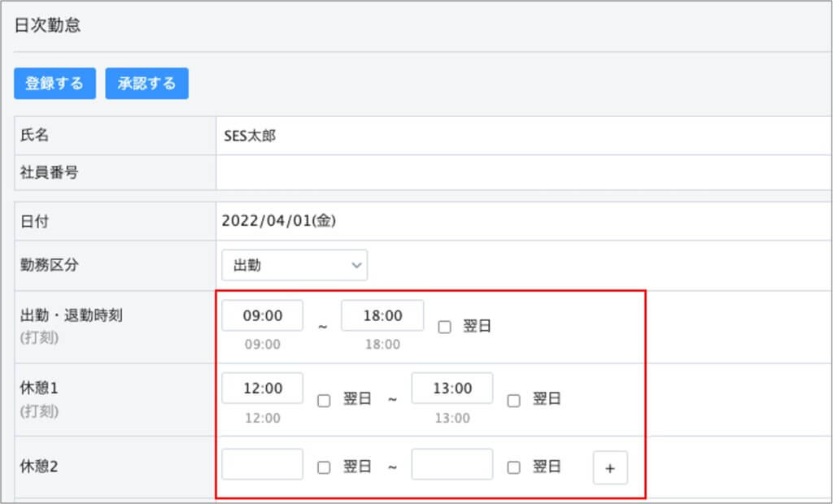Enable 翌日 checkbox after 休憩1 start time
Viewport: 833px width, 504px height.
coord(324,400)
